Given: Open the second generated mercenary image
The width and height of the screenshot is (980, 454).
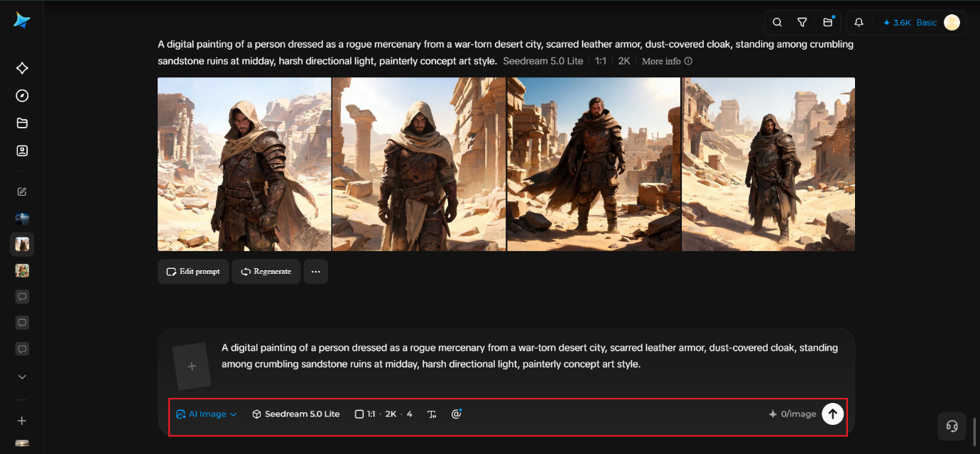Looking at the screenshot, I should tap(419, 164).
